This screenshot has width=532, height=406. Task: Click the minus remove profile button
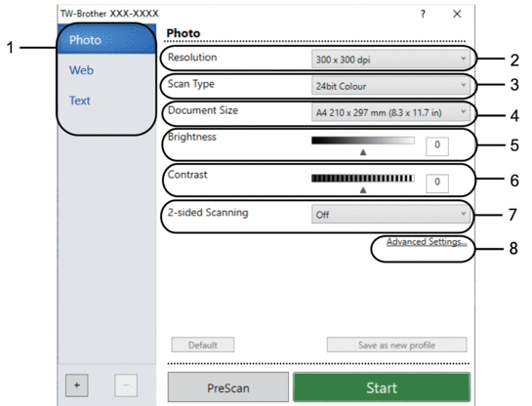point(126,386)
